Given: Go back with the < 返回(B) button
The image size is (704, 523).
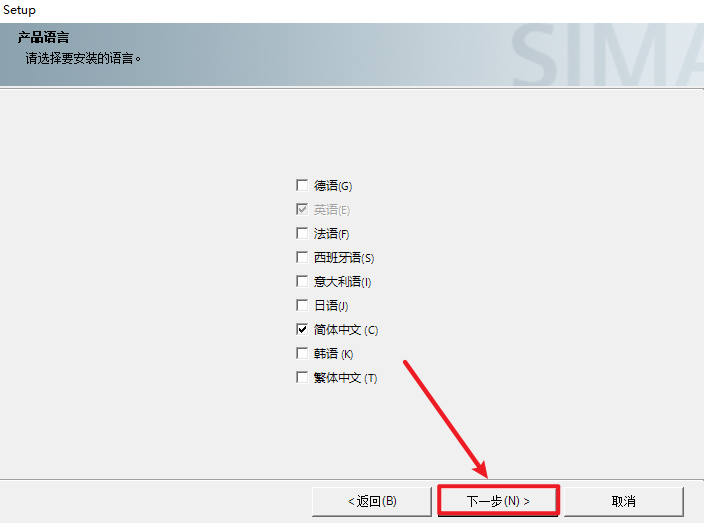Looking at the screenshot, I should coord(372,501).
